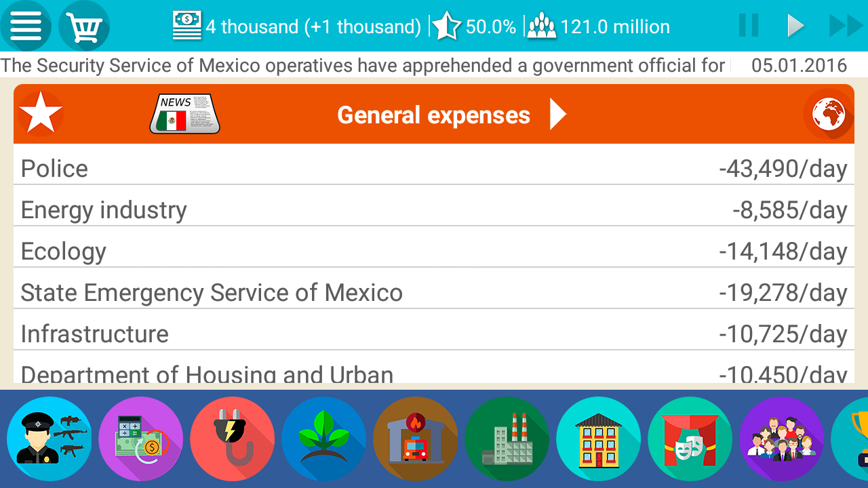The height and width of the screenshot is (488, 868).
Task: Tap the 50.0% rating value
Action: point(491,27)
